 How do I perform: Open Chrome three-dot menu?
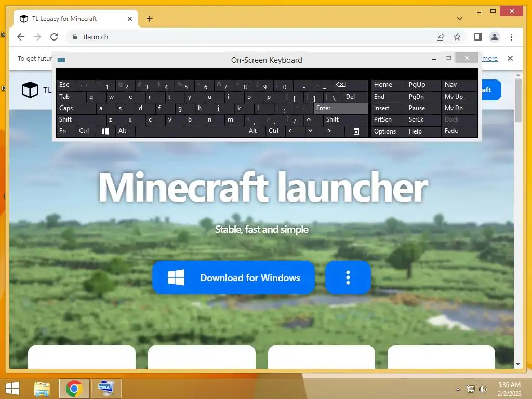[511, 37]
